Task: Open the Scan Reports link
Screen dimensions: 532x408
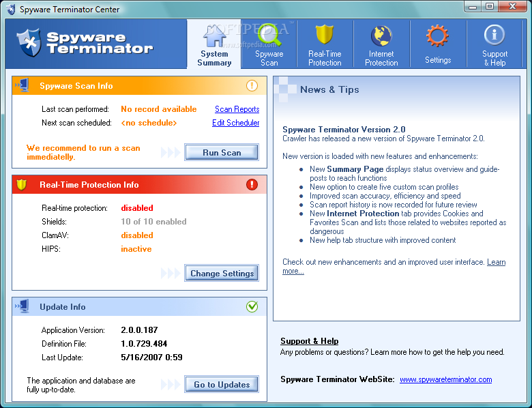Action: [237, 109]
